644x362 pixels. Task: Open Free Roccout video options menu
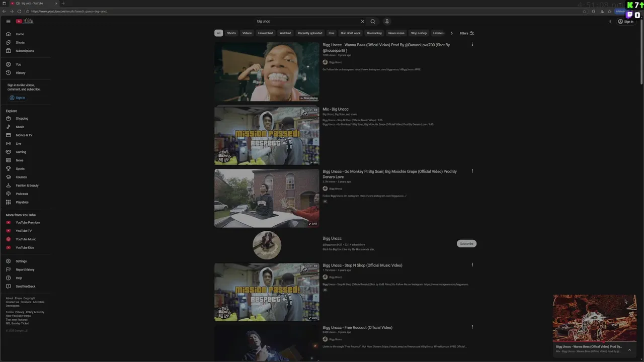(472, 327)
